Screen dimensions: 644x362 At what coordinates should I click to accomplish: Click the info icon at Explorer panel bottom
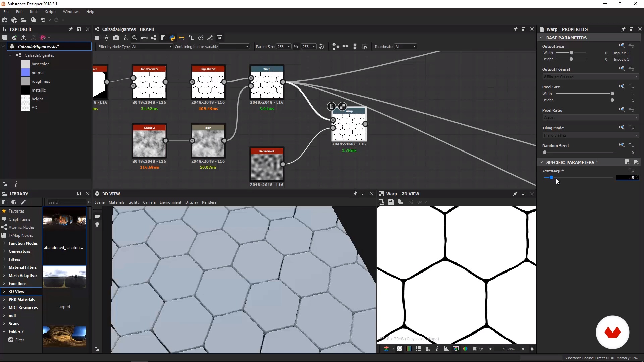[x=16, y=184]
